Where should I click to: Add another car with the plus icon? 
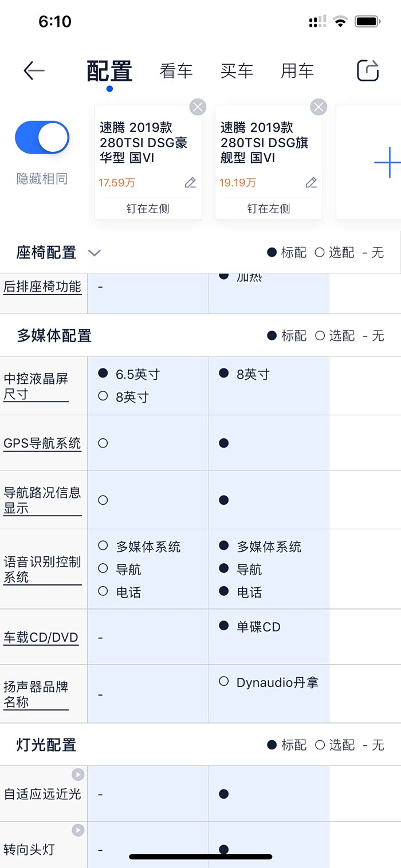pyautogui.click(x=387, y=162)
